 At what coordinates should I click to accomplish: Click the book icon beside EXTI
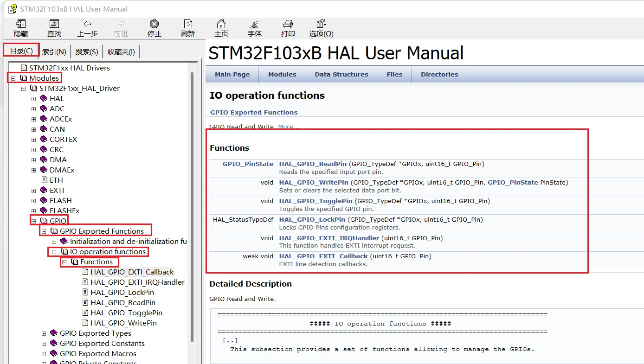[44, 190]
